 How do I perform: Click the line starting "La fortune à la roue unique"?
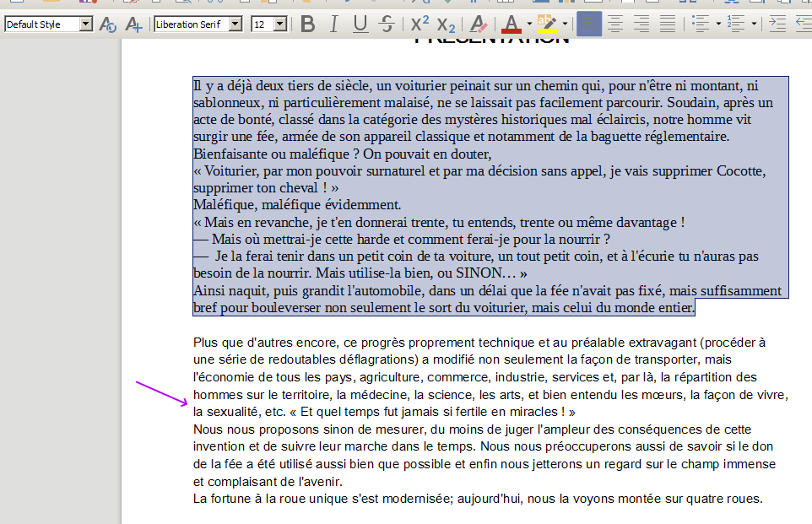coord(478,500)
